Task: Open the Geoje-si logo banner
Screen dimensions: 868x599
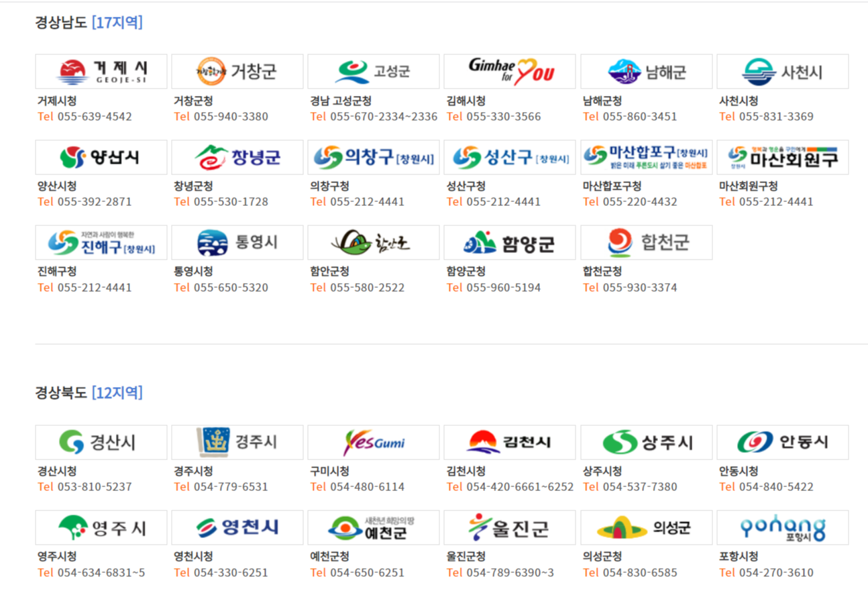Action: pyautogui.click(x=101, y=72)
